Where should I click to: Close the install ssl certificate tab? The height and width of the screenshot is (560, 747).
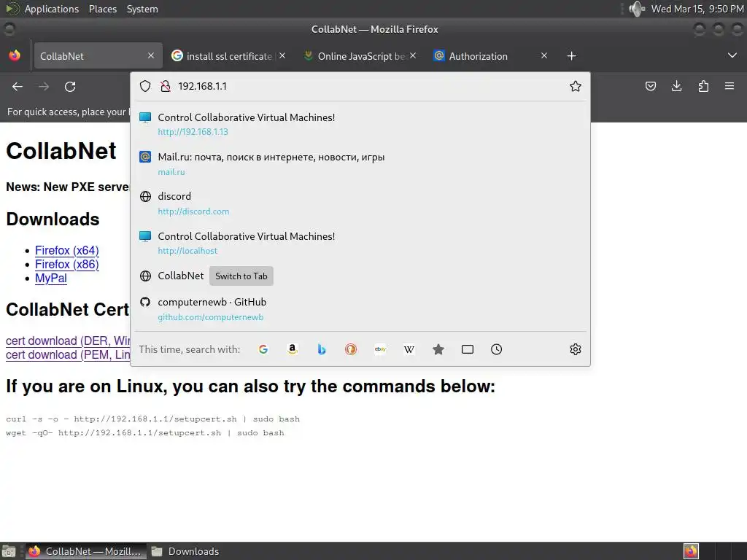(282, 55)
